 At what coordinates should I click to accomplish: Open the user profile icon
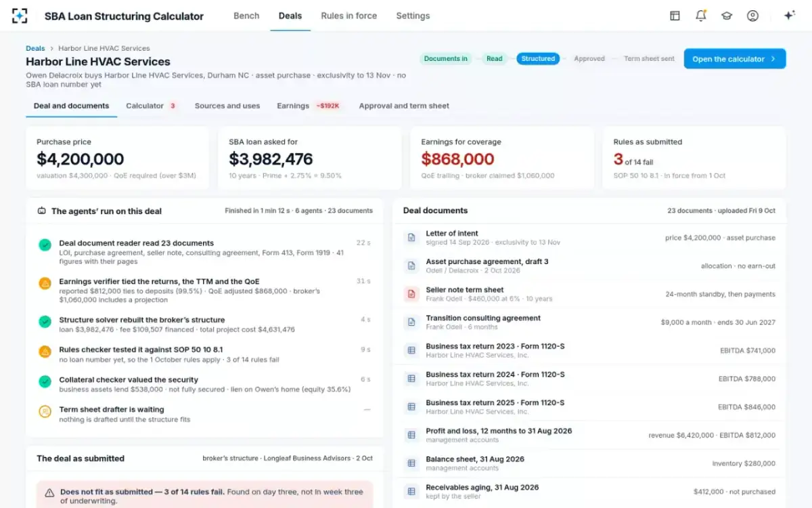click(752, 16)
